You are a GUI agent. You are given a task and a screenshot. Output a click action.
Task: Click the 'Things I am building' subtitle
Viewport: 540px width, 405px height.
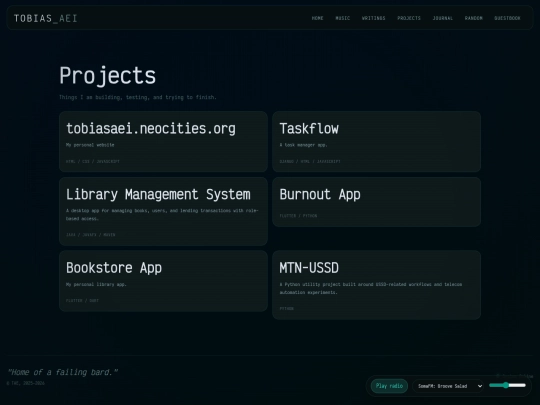click(138, 97)
